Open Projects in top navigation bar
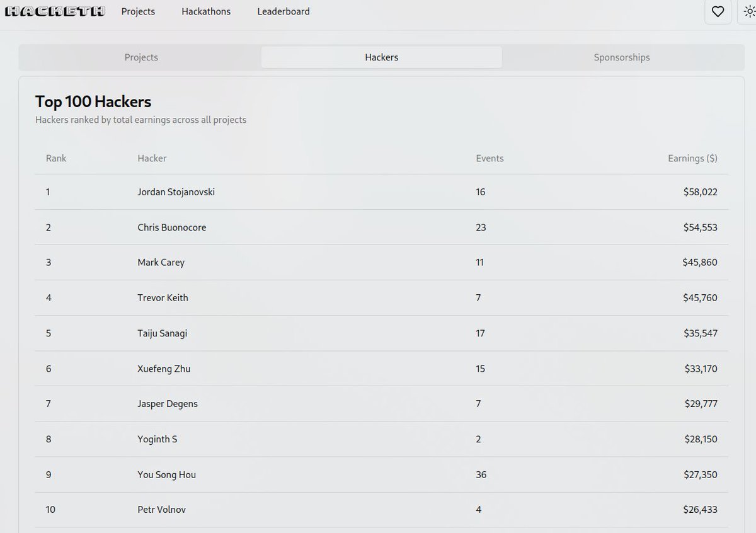Image resolution: width=756 pixels, height=533 pixels. tap(138, 11)
